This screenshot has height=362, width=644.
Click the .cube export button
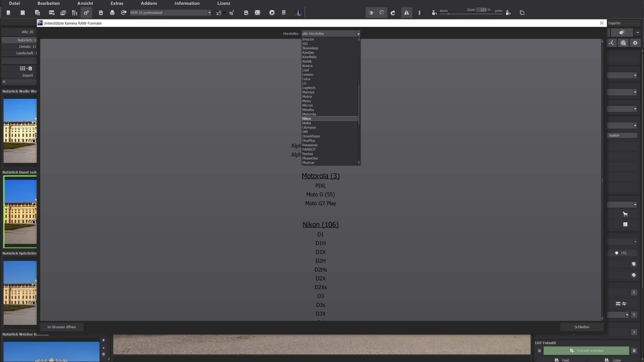pyautogui.click(x=613, y=360)
